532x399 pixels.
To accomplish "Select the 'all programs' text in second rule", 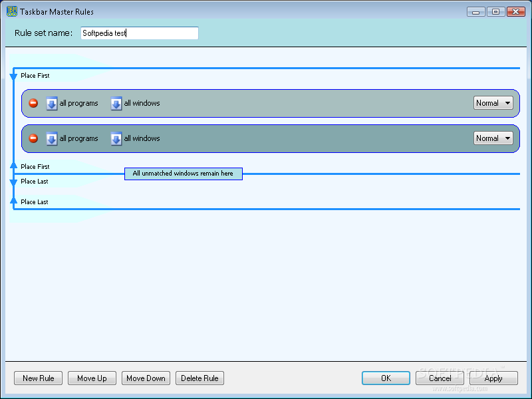I will point(78,138).
